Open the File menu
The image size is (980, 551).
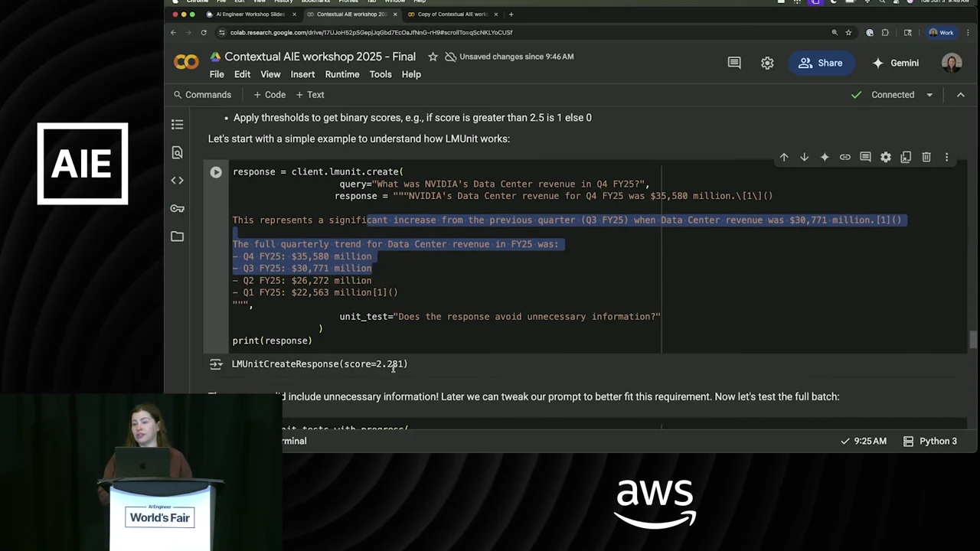pos(217,74)
